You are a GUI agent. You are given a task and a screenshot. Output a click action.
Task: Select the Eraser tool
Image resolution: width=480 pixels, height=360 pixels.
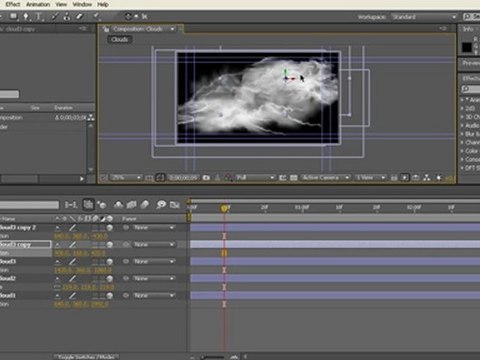(x=79, y=16)
